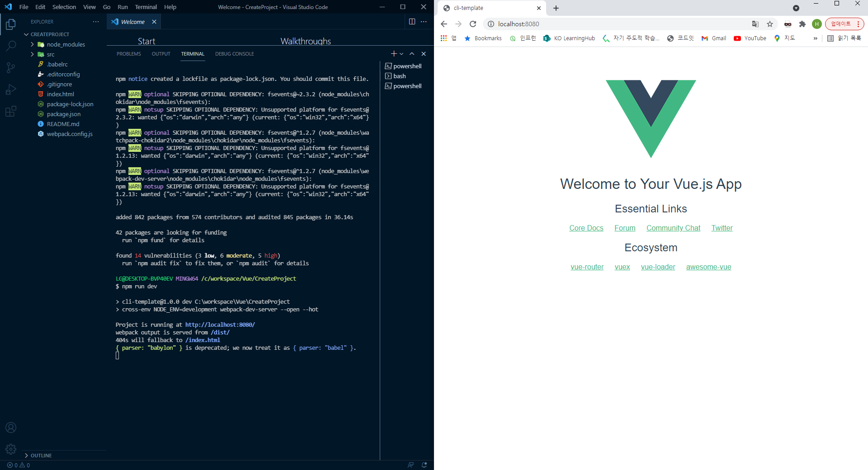Viewport: 868px width, 470px height.
Task: Click the feedback icon in status bar
Action: [410, 465]
